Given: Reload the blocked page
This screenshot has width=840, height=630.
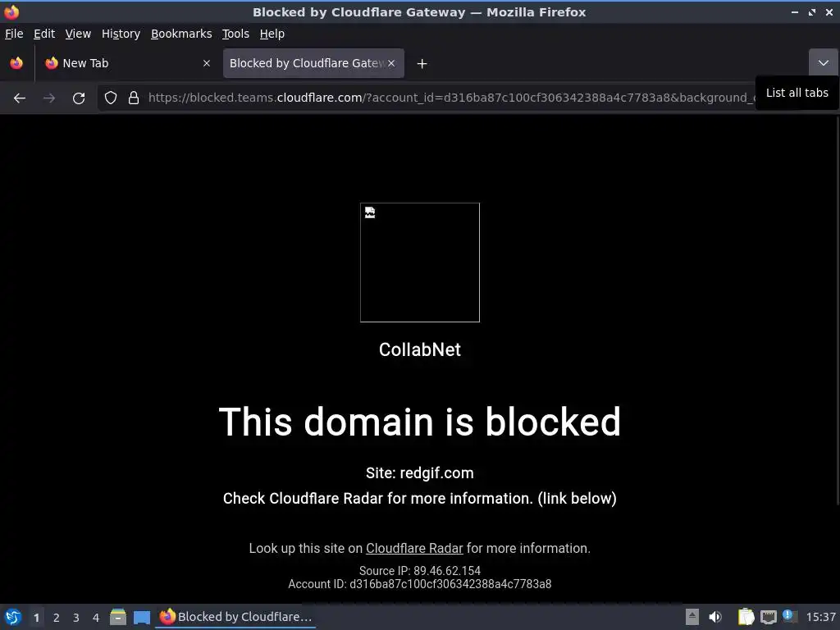Looking at the screenshot, I should point(79,98).
